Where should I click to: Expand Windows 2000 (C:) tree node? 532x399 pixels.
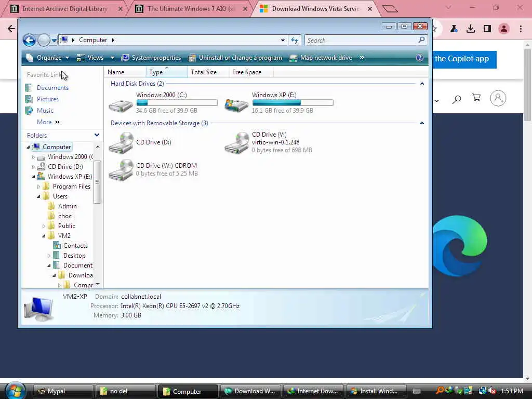click(x=33, y=157)
